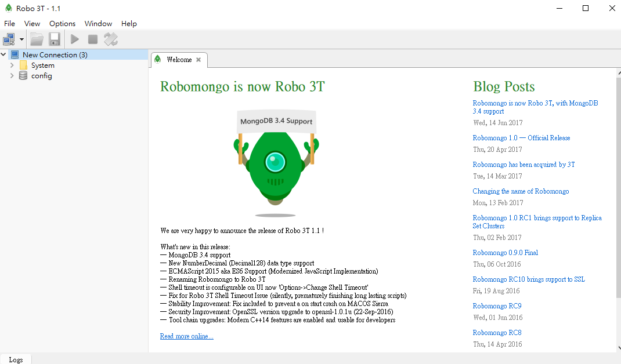Click the 'MongoDB 3.4 support' release note line
Viewport: 621px width, 364px height.
pyautogui.click(x=195, y=255)
